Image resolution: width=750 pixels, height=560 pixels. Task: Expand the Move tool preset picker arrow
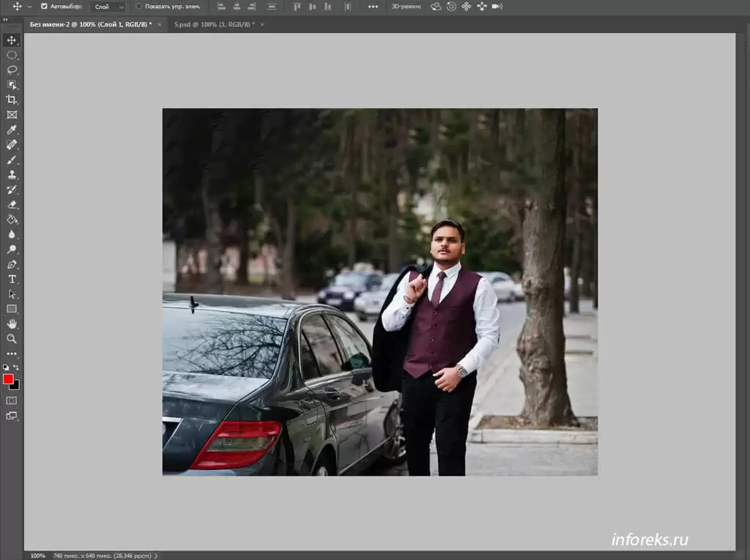pos(29,7)
